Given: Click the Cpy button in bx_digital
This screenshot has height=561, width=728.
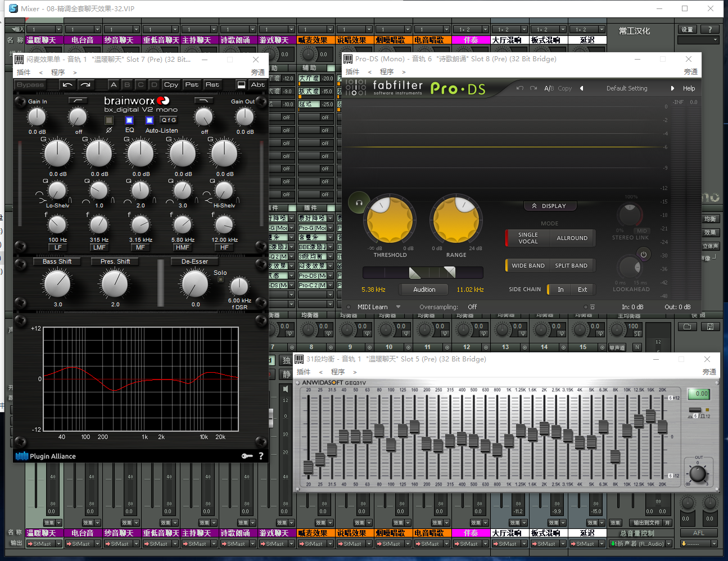Looking at the screenshot, I should coord(171,84).
